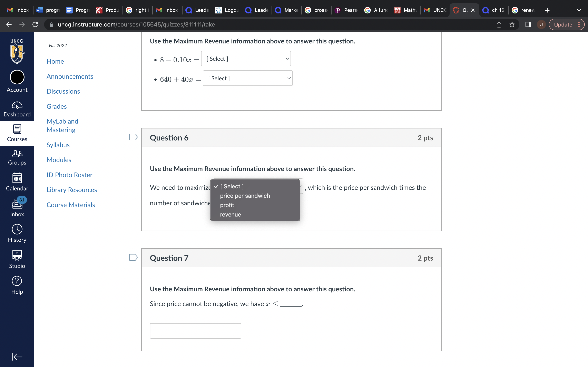
Task: Select 'profit' option in dropdown list
Action: 227,205
